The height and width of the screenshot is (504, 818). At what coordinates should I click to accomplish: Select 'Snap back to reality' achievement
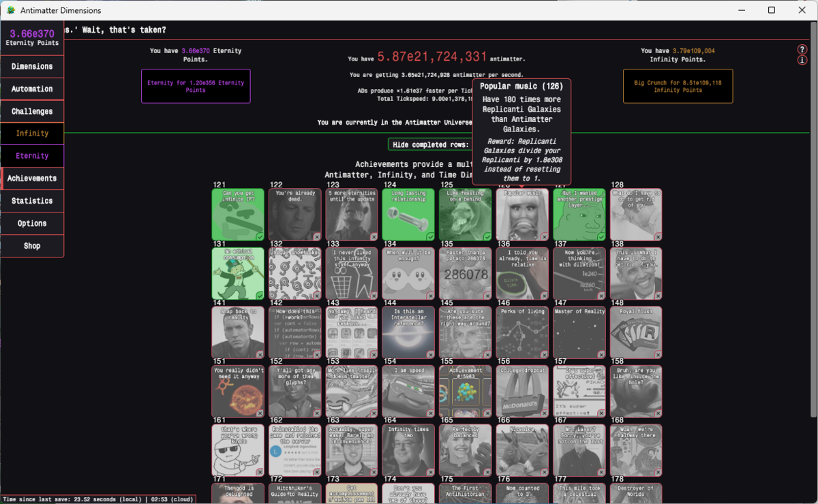(x=238, y=332)
